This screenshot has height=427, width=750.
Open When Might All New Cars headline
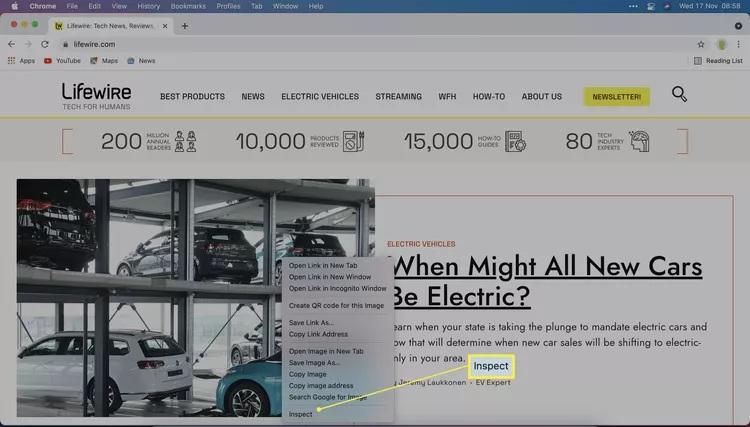(x=547, y=281)
